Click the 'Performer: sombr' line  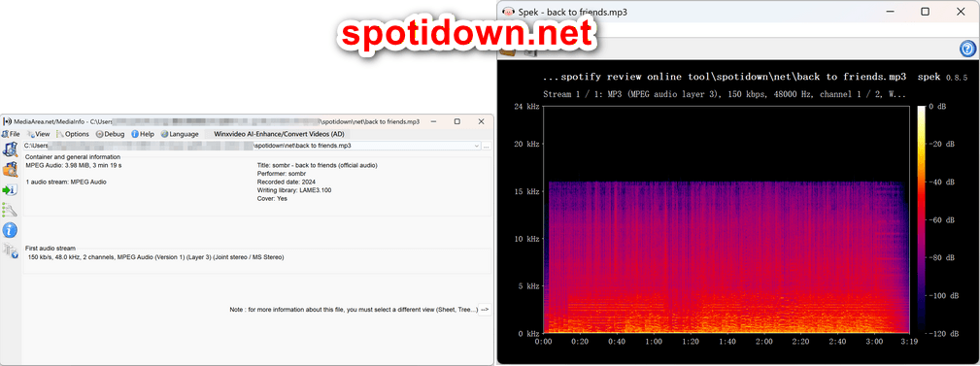click(x=282, y=174)
